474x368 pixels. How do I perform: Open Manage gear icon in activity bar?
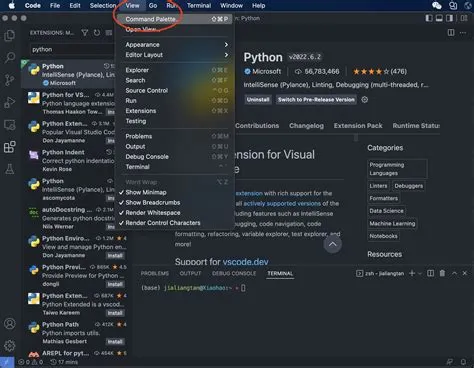point(10,346)
